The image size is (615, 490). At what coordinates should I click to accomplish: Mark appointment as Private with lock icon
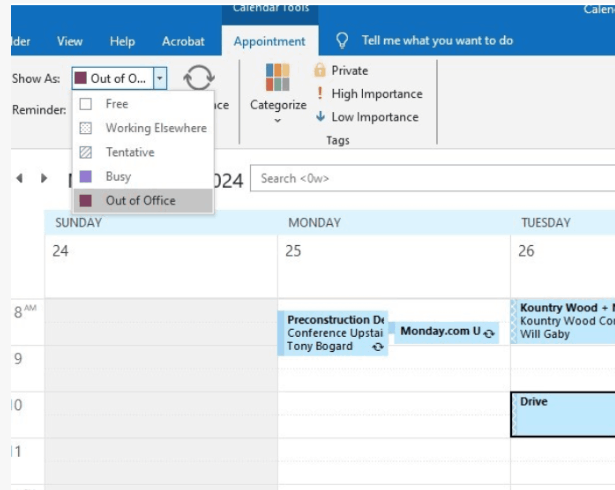(x=341, y=71)
